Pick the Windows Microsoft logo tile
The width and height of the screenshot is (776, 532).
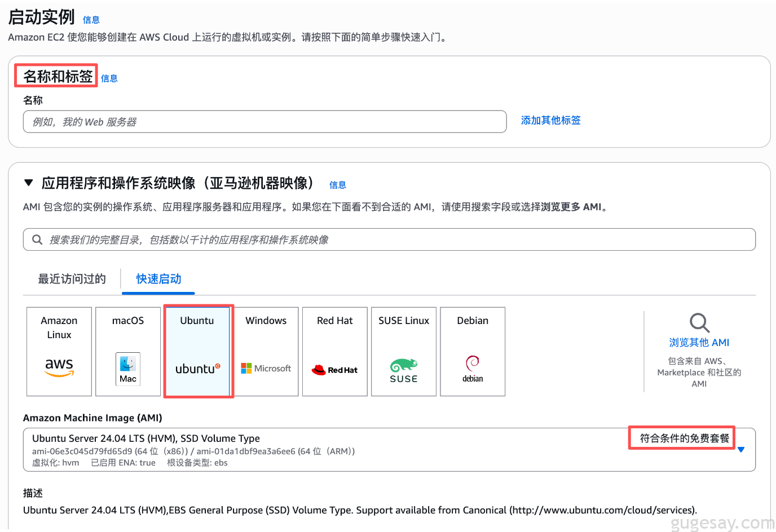pos(266,352)
